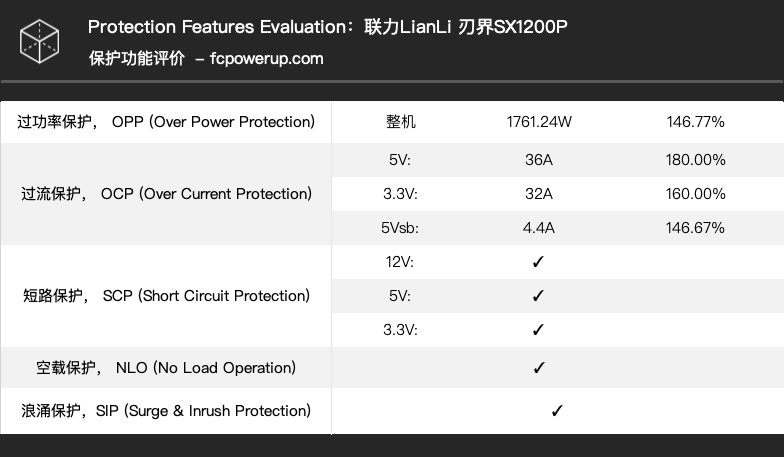Click the OPP (Over Power Protection) row label
Screen dimensions: 784x457
166,122
